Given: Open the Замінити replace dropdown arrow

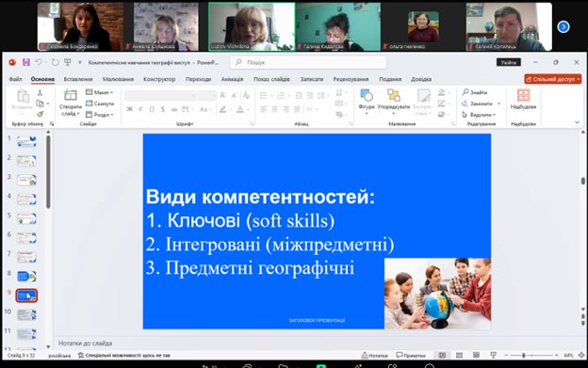Looking at the screenshot, I should (498, 104).
